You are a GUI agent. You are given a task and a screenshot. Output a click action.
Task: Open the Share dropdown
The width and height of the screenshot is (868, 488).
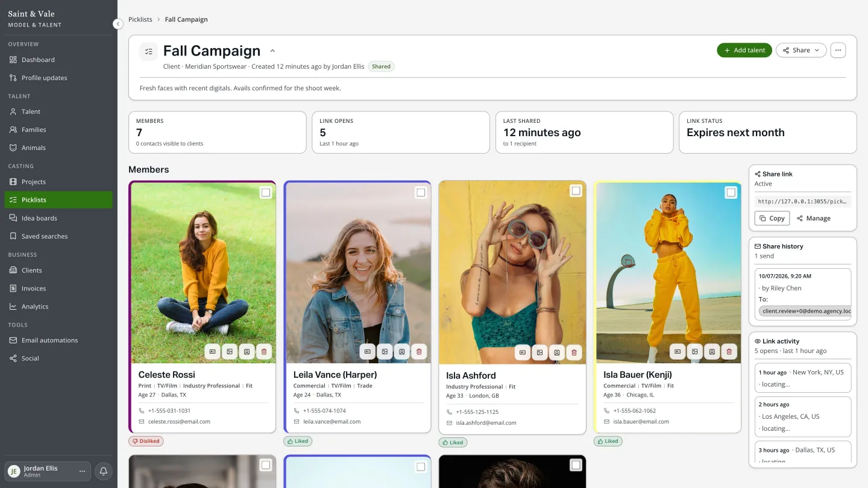point(800,50)
